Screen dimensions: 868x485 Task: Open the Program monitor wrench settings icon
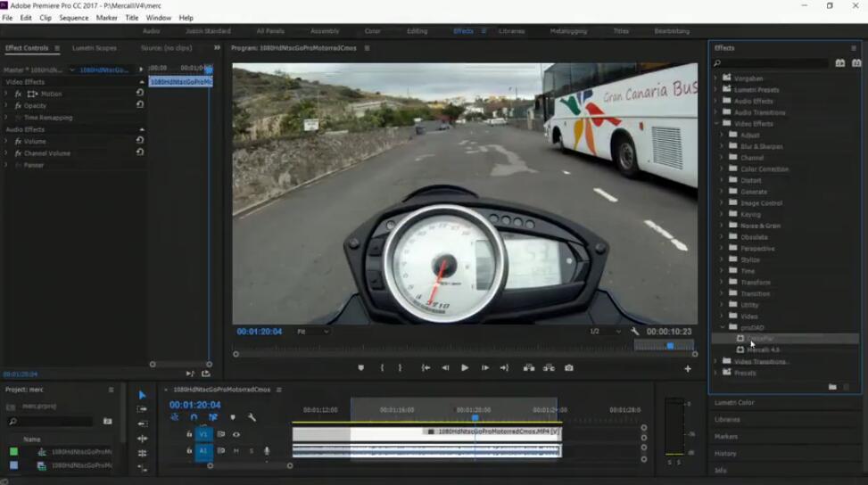(634, 332)
